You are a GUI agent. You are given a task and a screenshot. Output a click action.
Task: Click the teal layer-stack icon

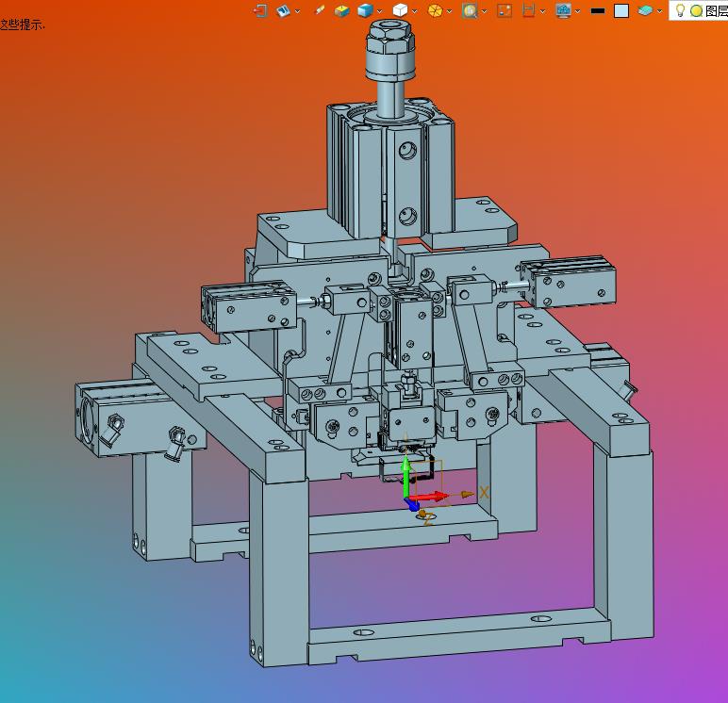click(645, 10)
